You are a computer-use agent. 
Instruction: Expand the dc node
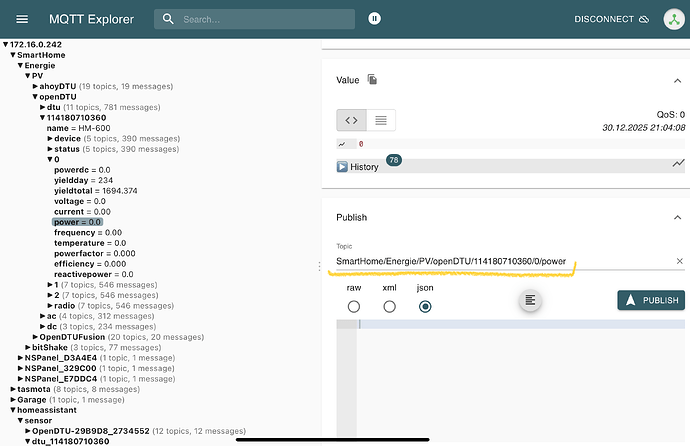point(43,326)
